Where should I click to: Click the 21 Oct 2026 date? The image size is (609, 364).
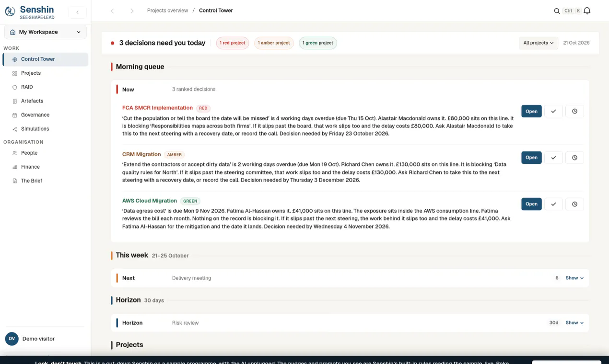576,43
